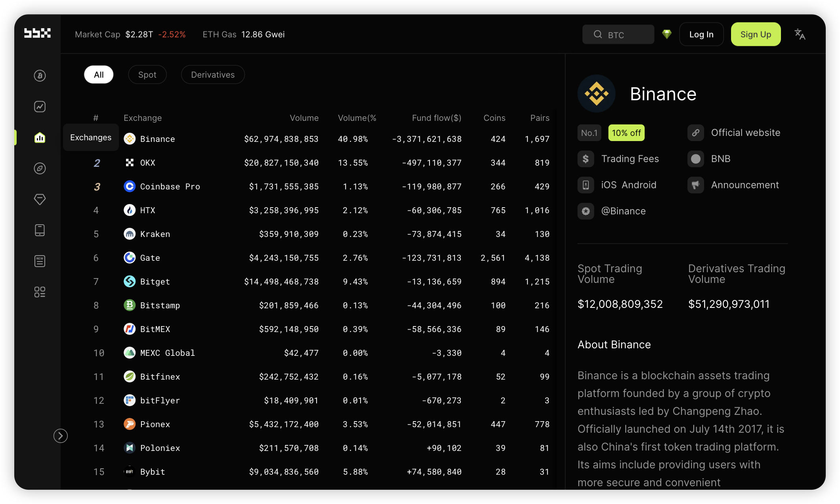Viewport: 840px width, 504px height.
Task: Click the Binance exchange logo in table
Action: click(130, 139)
